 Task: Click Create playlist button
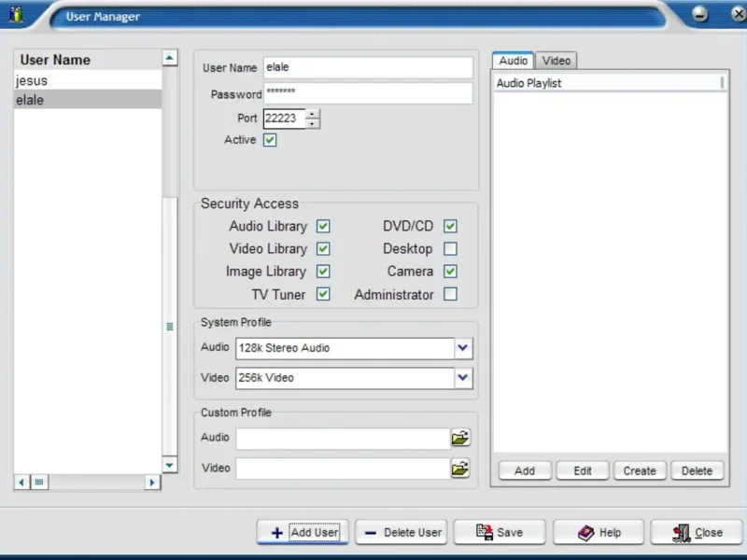pyautogui.click(x=640, y=471)
